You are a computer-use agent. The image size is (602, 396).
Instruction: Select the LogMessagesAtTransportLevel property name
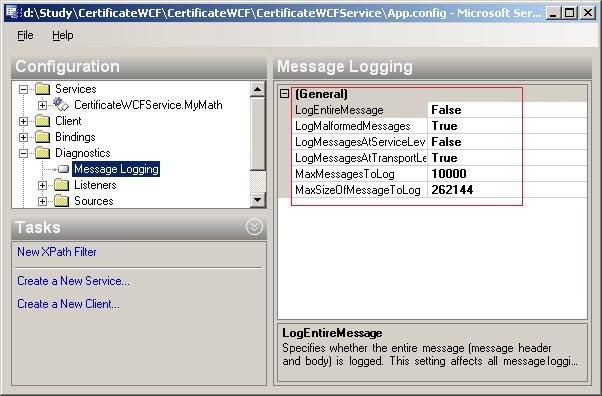click(x=360, y=158)
